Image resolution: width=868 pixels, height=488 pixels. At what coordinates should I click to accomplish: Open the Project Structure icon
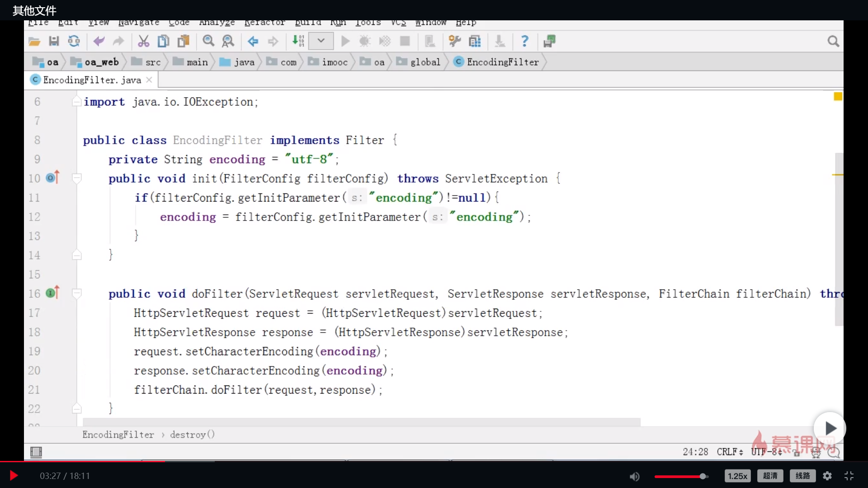475,42
